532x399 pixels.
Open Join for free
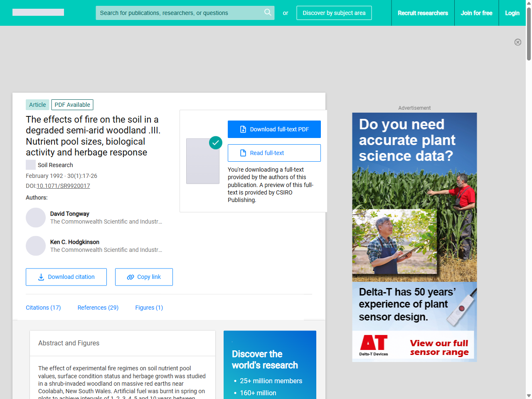coord(476,13)
